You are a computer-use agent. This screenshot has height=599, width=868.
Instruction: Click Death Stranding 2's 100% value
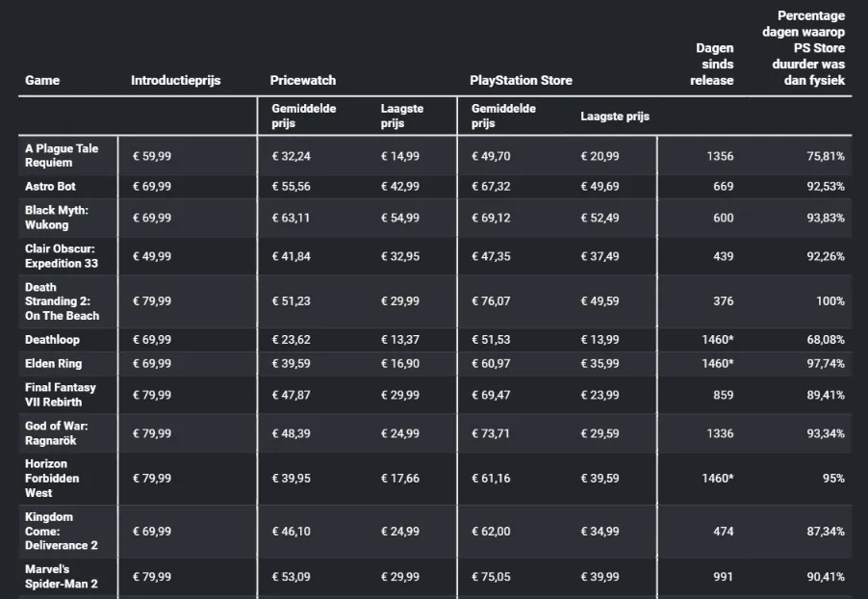[830, 301]
